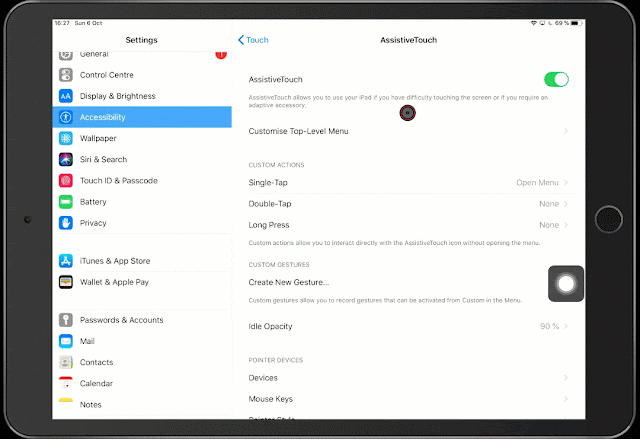Tap the Open Menu value text

click(x=537, y=182)
